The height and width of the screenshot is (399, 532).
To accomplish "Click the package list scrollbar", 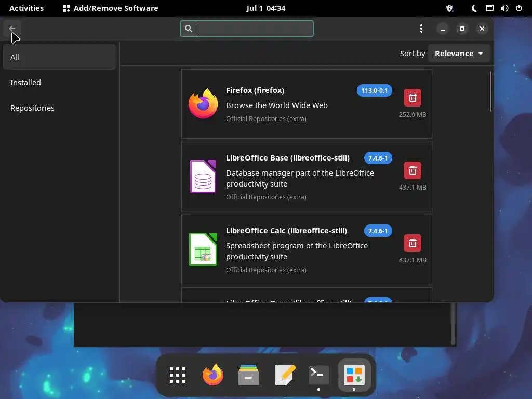I will click(490, 91).
